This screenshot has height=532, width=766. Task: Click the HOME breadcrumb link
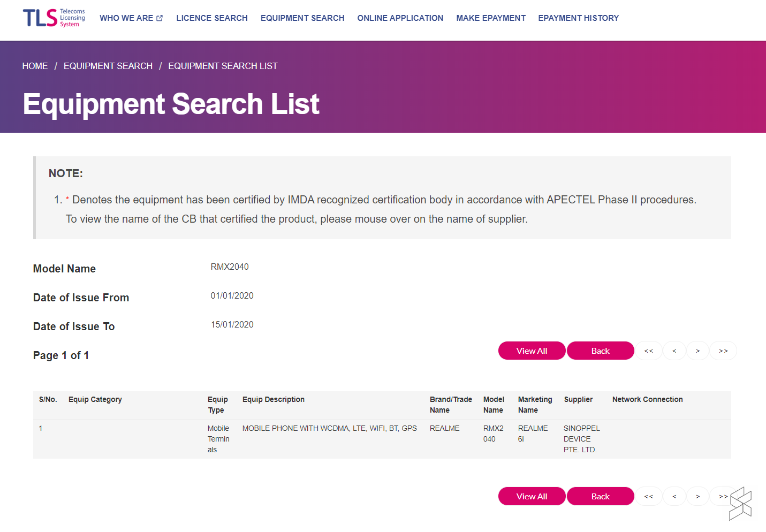35,66
